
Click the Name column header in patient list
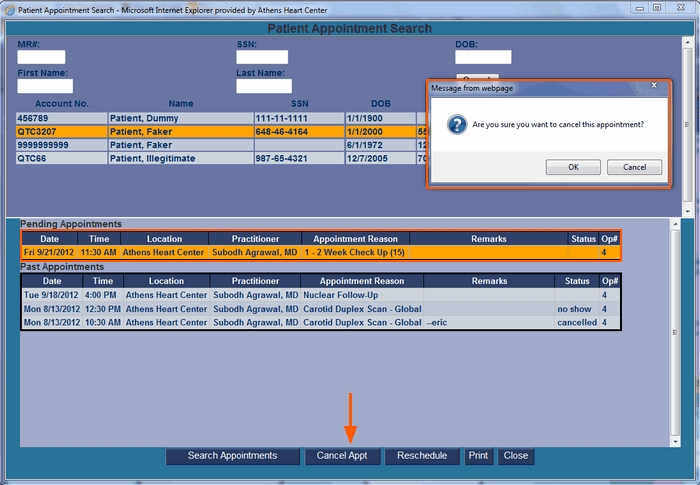[x=181, y=104]
